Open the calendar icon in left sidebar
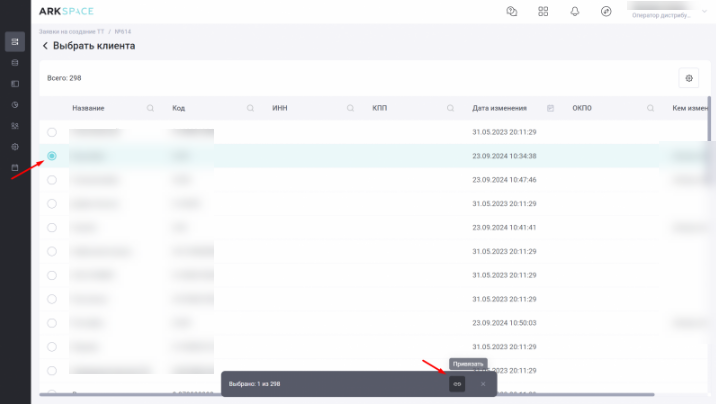The height and width of the screenshot is (404, 716). pos(15,168)
